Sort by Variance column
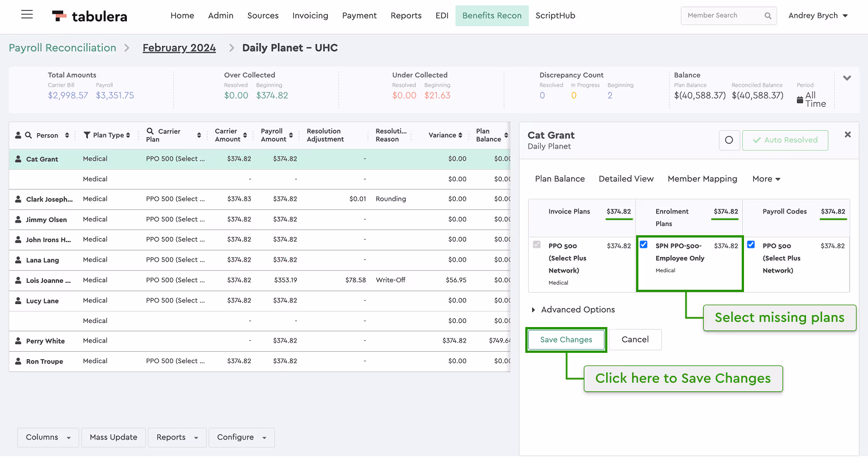 point(461,135)
